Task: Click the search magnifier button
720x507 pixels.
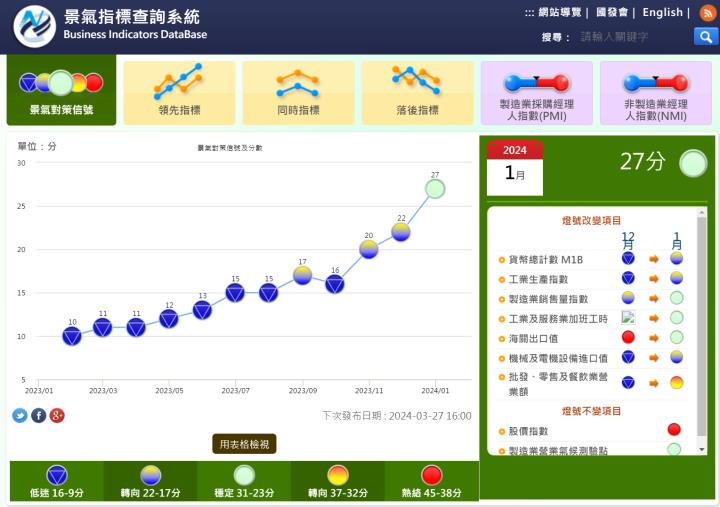Action: tap(705, 36)
